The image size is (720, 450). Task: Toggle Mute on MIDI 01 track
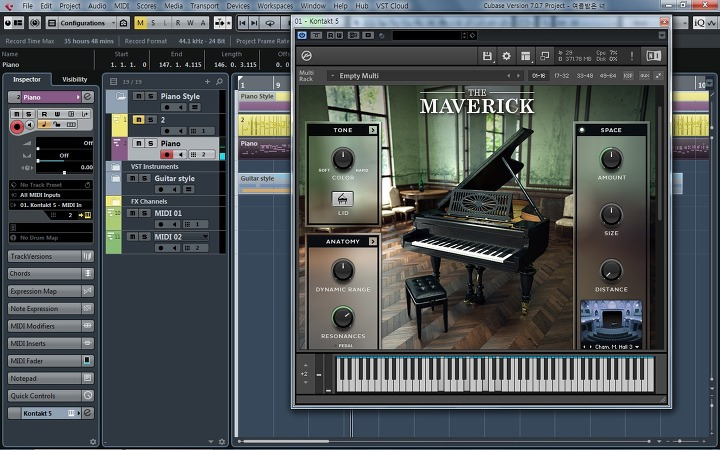point(132,213)
